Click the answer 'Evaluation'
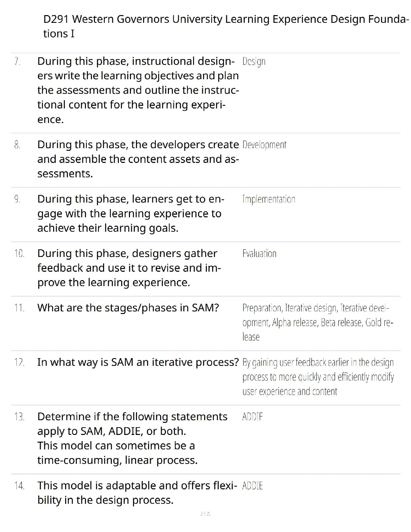This screenshot has width=411, height=532. tap(259, 254)
